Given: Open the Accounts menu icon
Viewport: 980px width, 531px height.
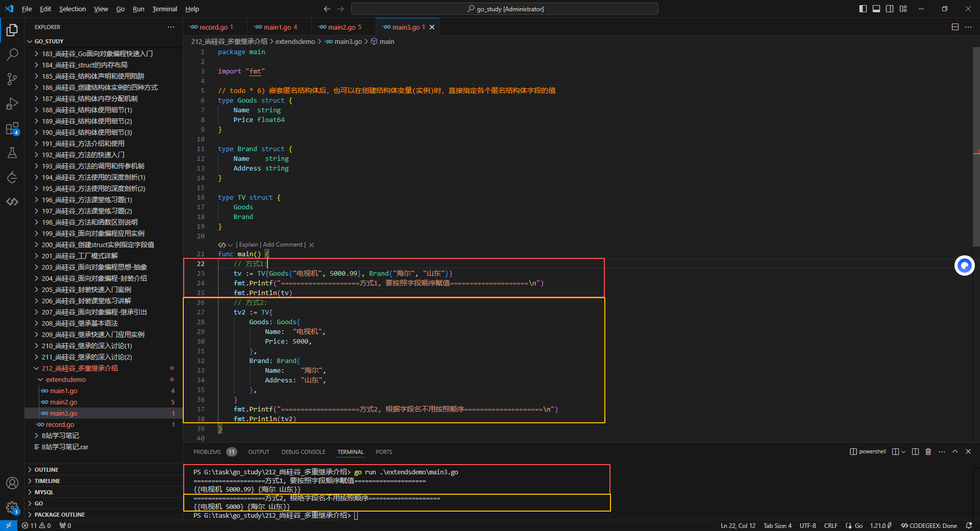Looking at the screenshot, I should pos(12,483).
